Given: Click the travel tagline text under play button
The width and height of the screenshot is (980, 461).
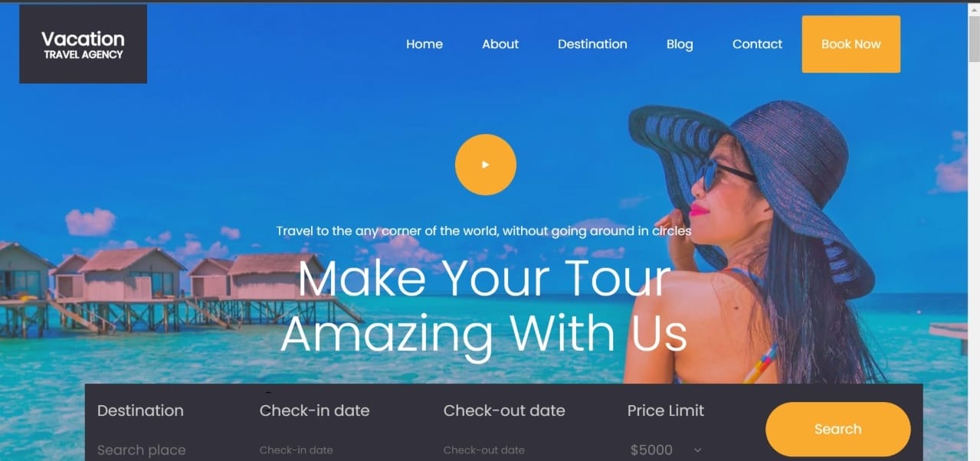Looking at the screenshot, I should [x=484, y=230].
